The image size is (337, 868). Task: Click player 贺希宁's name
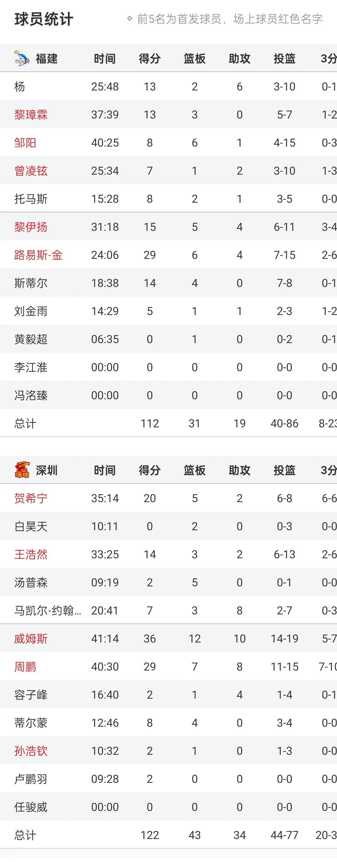[31, 498]
